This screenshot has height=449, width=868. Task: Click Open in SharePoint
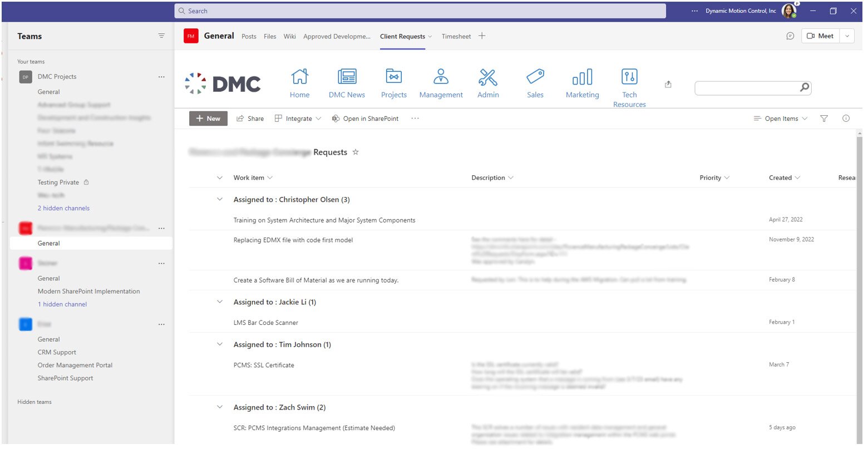[x=366, y=119]
